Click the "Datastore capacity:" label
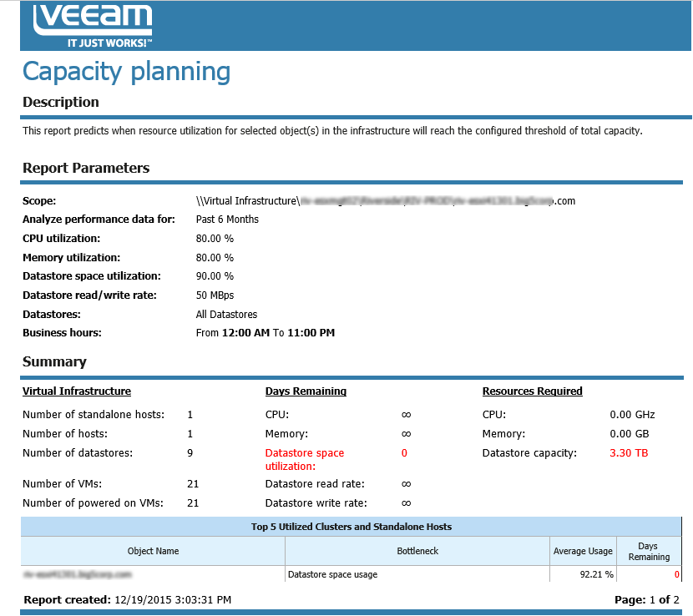Screen dimensions: 693x616 coord(529,453)
